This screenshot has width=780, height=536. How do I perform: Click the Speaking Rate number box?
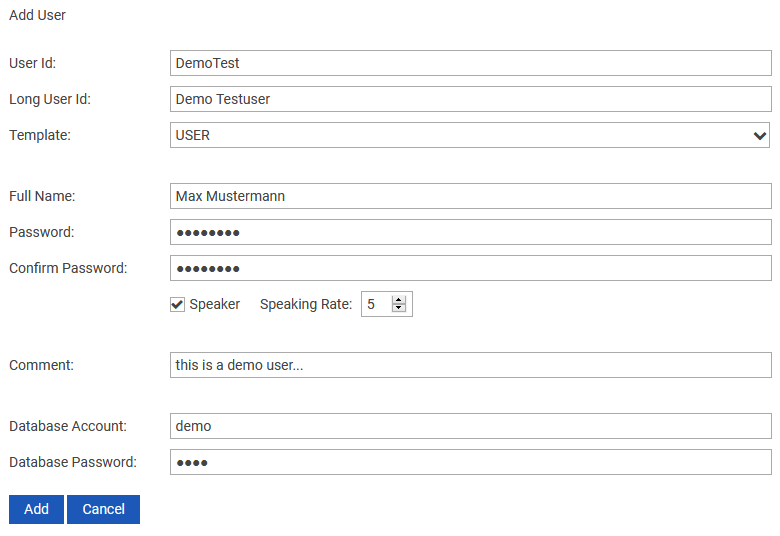pos(375,304)
